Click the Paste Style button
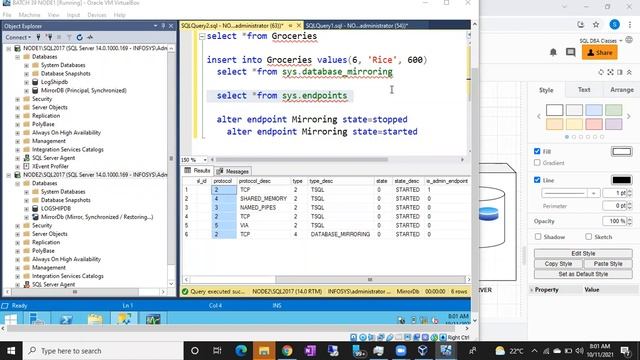 (x=608, y=264)
